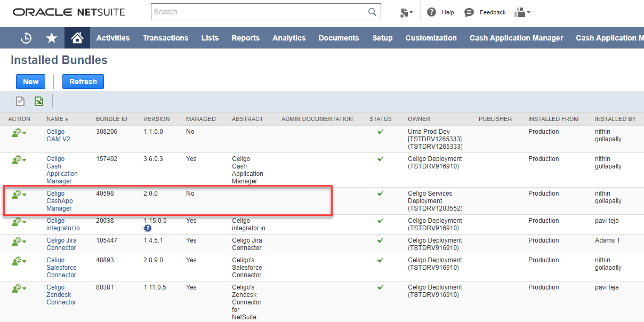This screenshot has height=322, width=644.
Task: Select bundle ID 308206 cell
Action: (x=107, y=132)
